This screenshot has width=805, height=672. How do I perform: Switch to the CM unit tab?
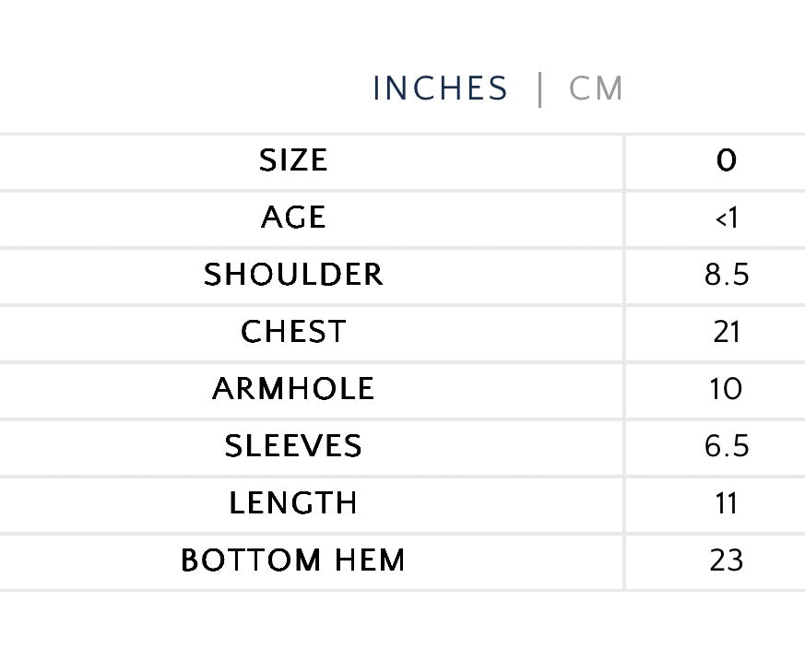597,88
